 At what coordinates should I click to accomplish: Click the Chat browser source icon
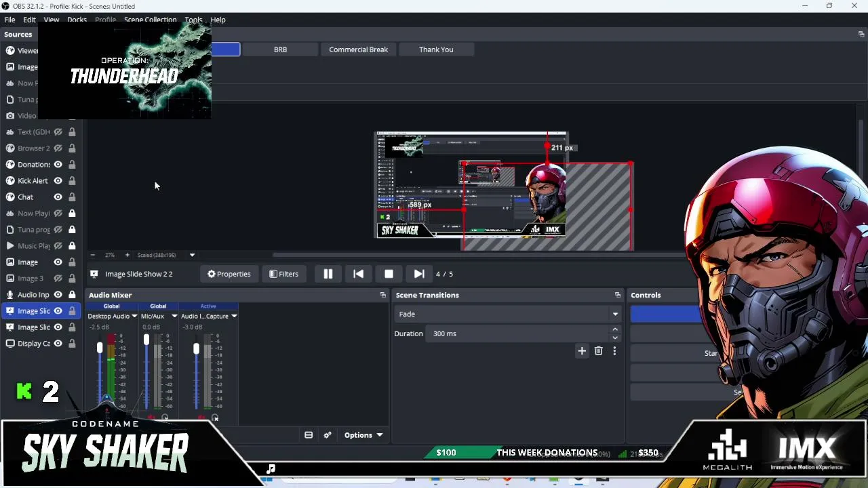click(10, 197)
